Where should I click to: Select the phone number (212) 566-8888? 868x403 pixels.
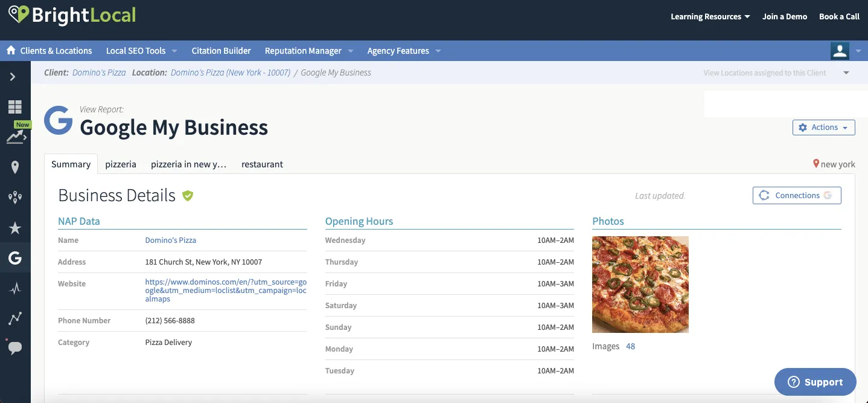[170, 321]
